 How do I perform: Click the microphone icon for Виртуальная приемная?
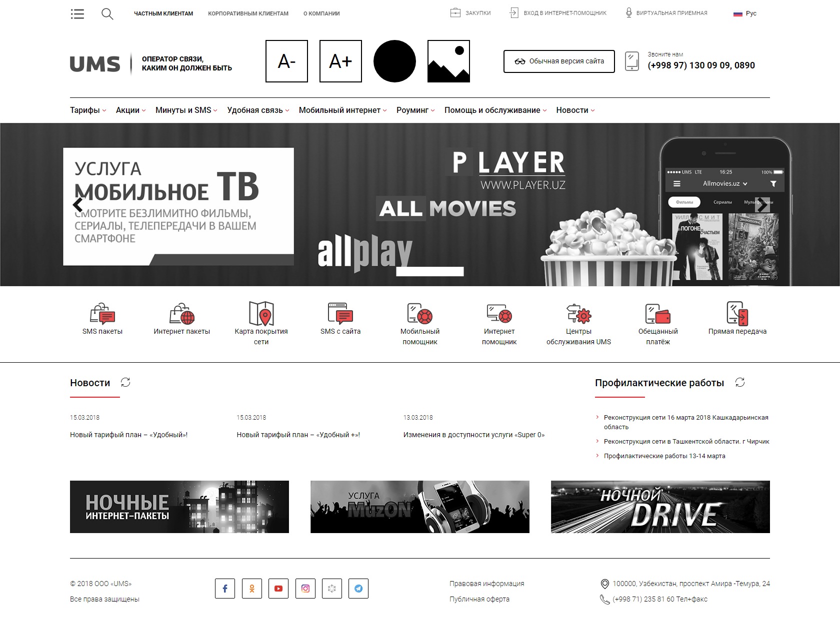pyautogui.click(x=629, y=13)
